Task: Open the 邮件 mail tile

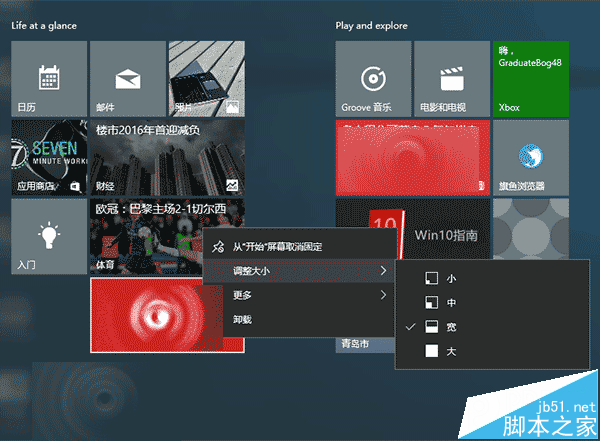Action: click(128, 79)
